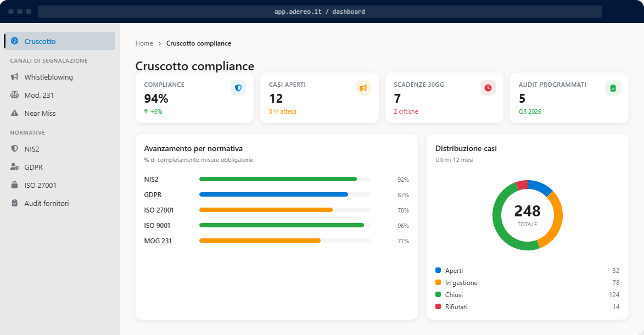Click the In gestione count '78'
The width and height of the screenshot is (644, 335).
615,283
